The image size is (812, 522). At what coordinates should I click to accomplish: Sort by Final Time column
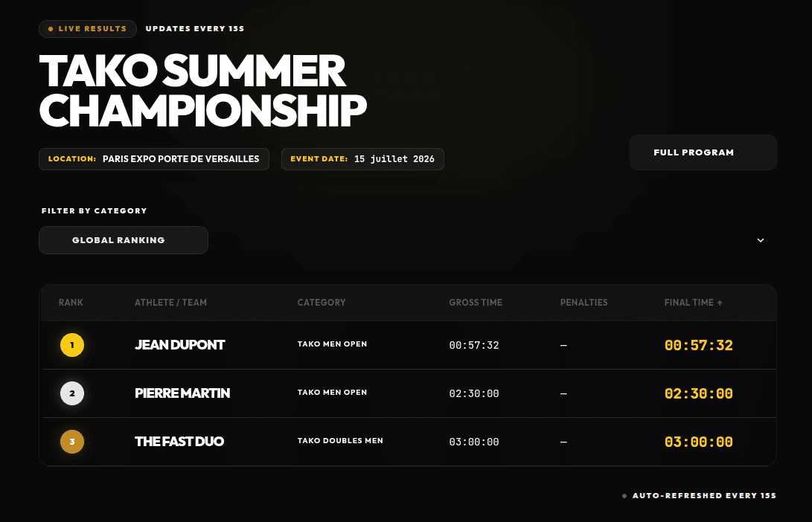tap(688, 303)
